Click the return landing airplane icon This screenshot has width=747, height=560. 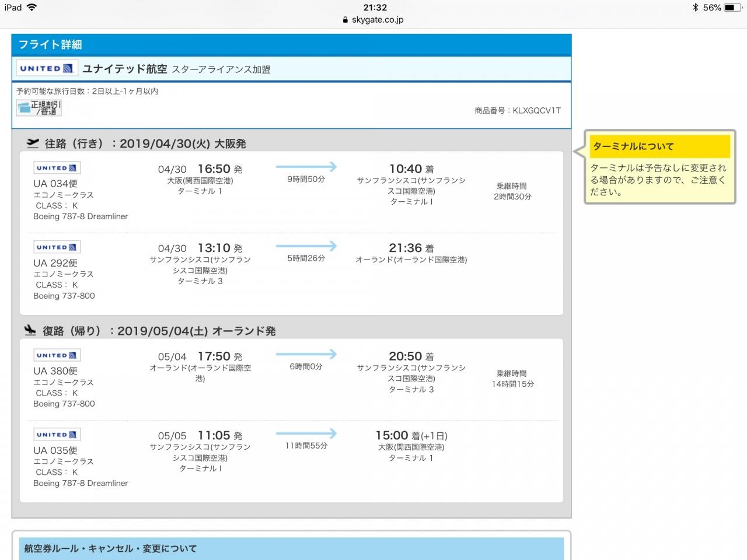(30, 330)
